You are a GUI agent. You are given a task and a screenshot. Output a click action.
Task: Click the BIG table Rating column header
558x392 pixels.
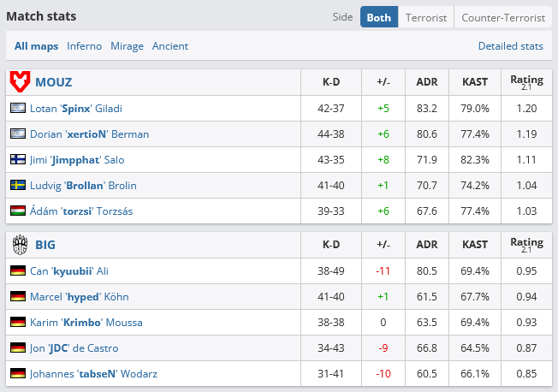(x=520, y=245)
